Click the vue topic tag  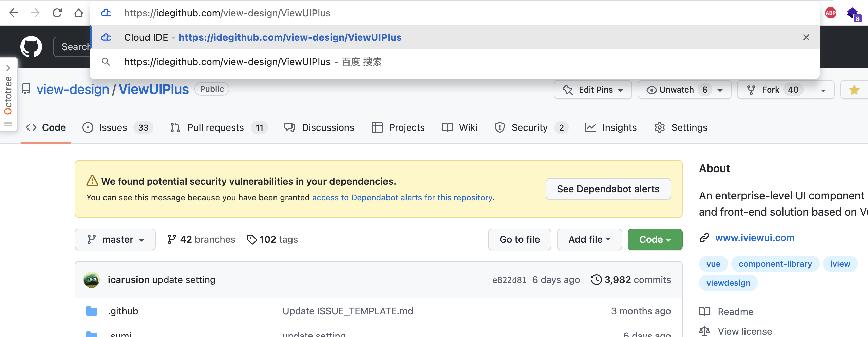tap(713, 264)
